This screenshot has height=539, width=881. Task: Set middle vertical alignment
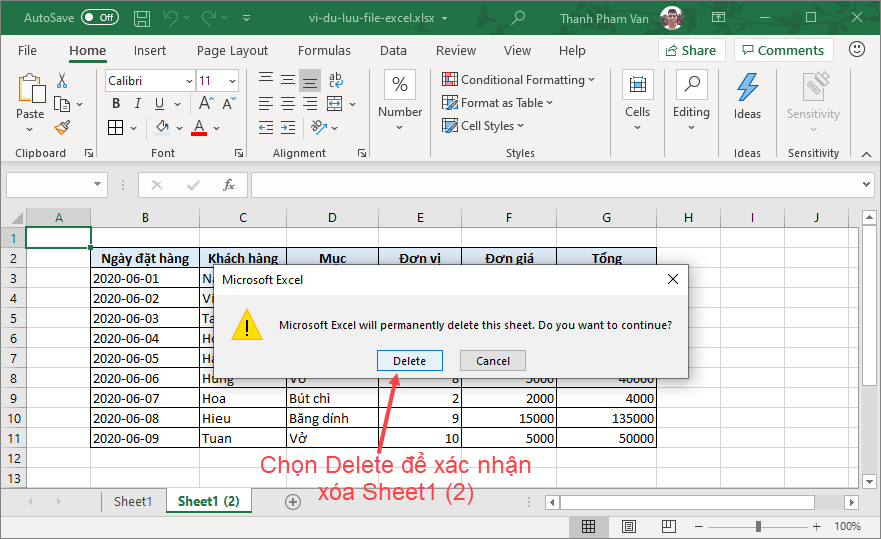288,80
